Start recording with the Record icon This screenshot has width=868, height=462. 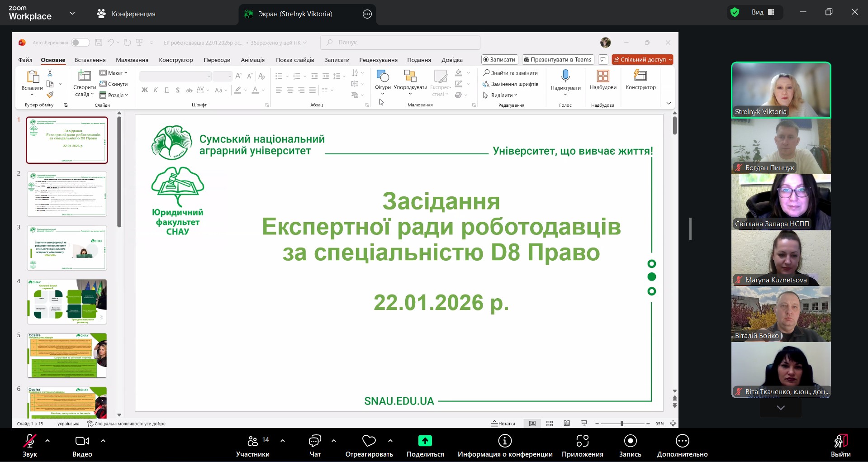pos(630,441)
